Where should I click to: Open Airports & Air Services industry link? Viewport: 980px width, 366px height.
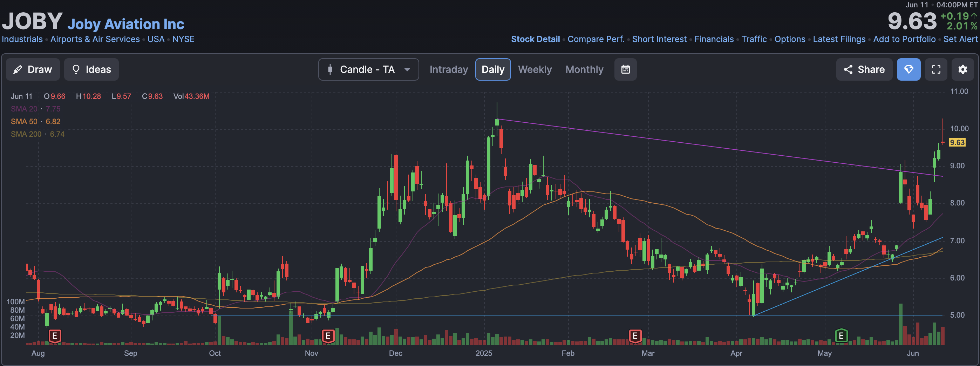pyautogui.click(x=95, y=39)
